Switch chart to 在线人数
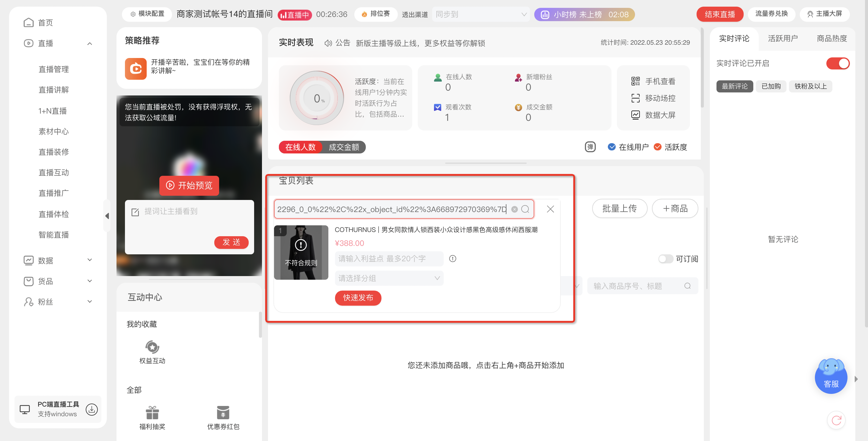 pos(300,147)
